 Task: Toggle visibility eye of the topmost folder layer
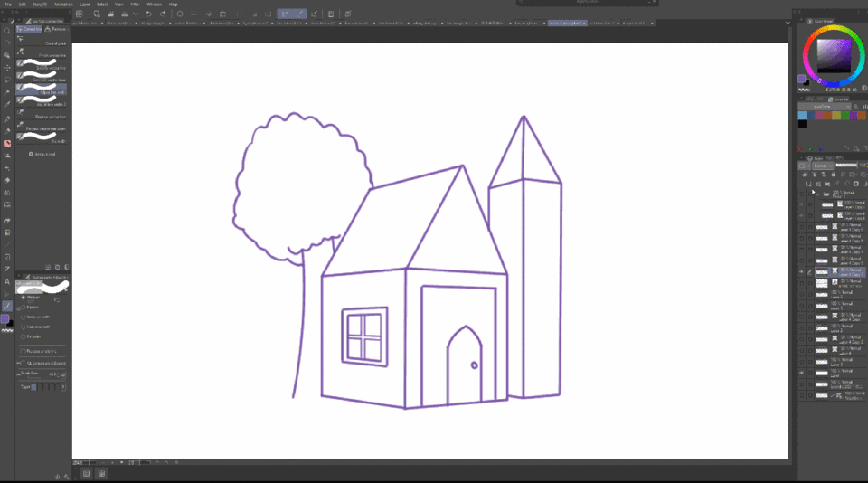coord(802,194)
